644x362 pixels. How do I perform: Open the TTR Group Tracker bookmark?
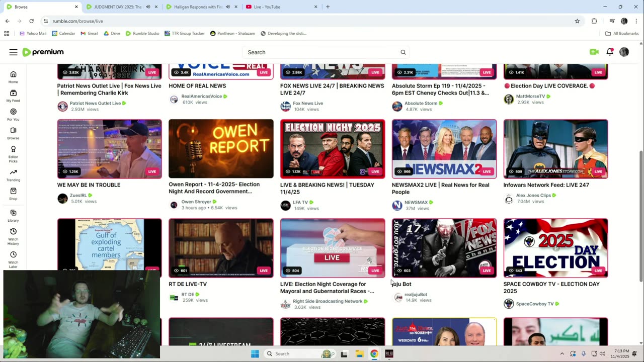185,34
